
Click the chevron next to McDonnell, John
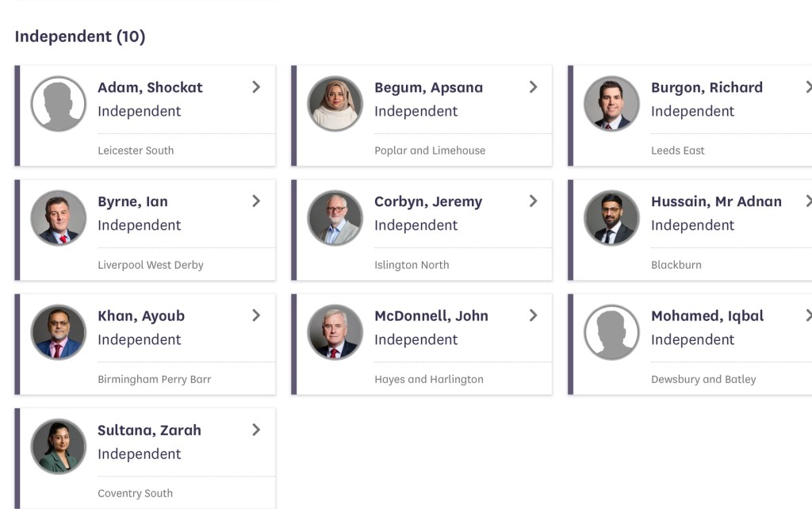pos(533,316)
